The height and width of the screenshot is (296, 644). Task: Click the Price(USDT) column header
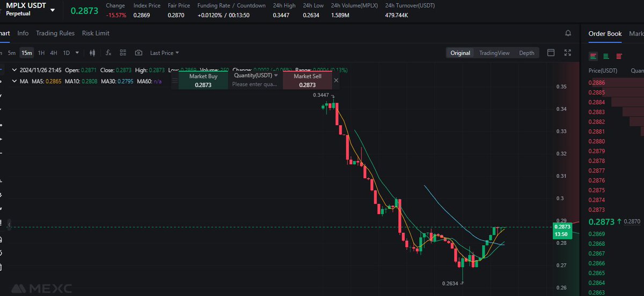[x=603, y=70]
